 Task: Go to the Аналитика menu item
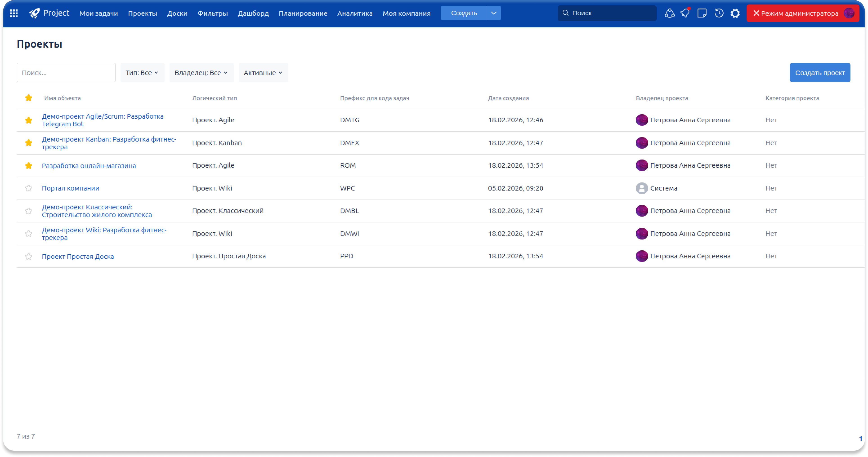click(x=355, y=13)
